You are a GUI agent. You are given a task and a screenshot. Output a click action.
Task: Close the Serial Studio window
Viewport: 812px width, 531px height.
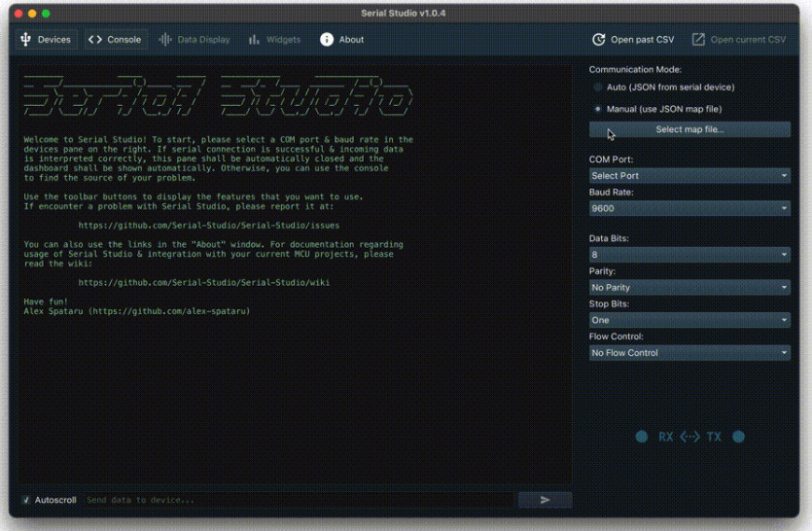[x=18, y=14]
